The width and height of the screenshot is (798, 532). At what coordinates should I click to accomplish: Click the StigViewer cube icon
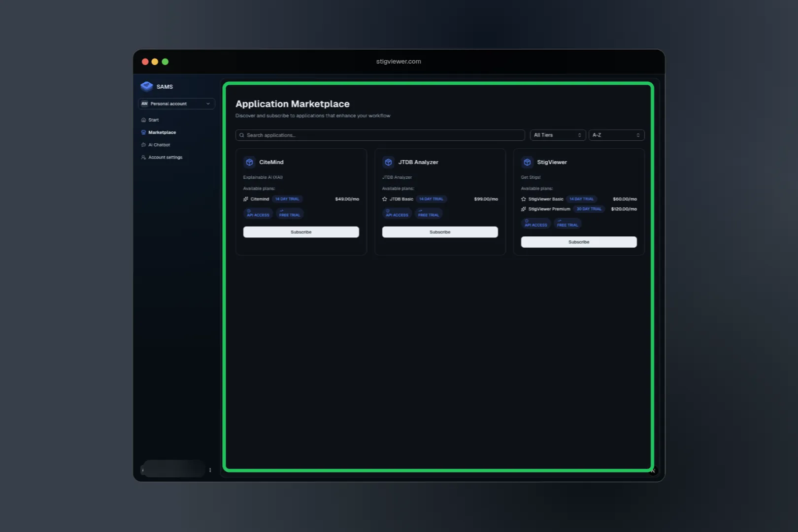[x=527, y=162]
